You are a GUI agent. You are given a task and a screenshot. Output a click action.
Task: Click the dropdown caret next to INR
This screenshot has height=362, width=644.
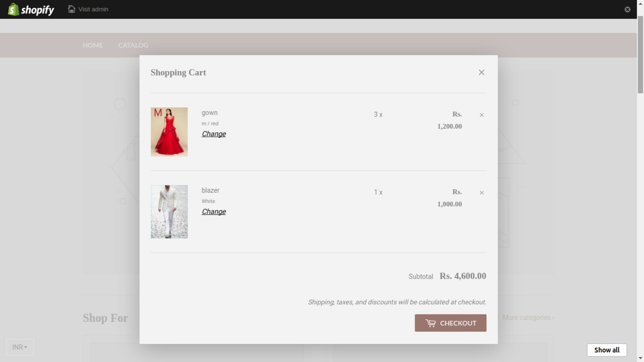click(26, 347)
